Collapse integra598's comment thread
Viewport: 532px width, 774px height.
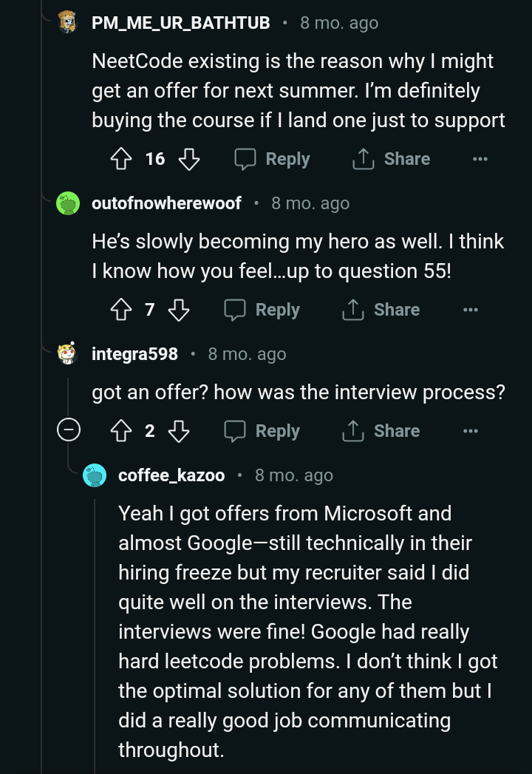click(69, 431)
